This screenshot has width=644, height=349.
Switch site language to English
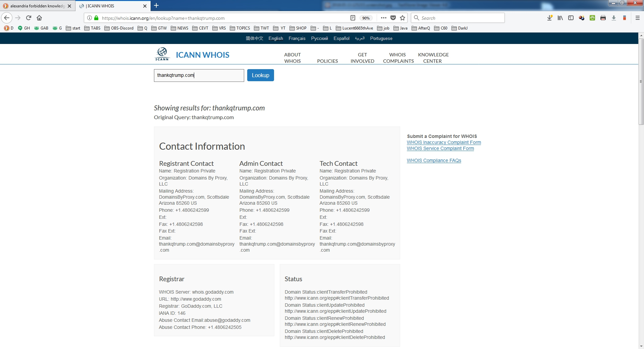click(276, 38)
